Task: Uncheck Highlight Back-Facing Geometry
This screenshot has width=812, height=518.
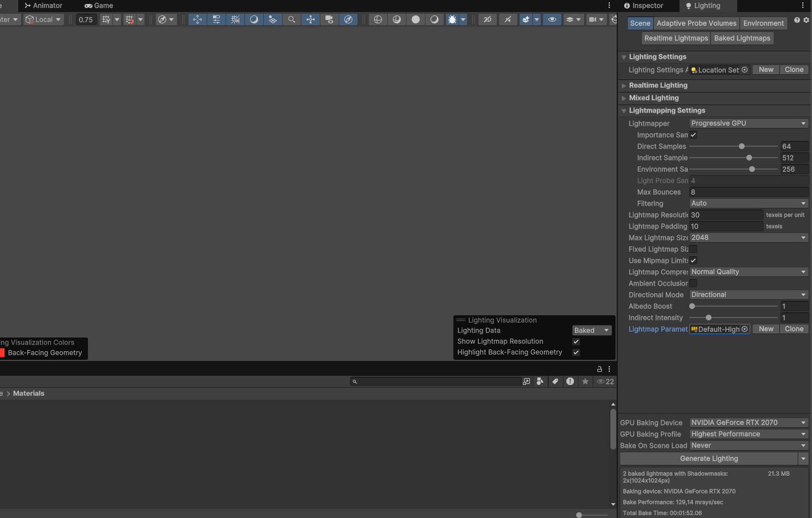Action: (576, 352)
